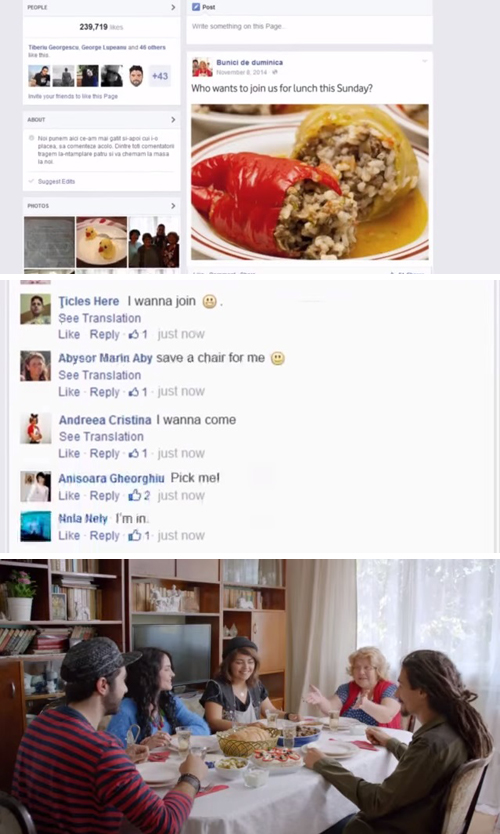
Task: Open the stuffed peppers post photo
Action: 310,182
